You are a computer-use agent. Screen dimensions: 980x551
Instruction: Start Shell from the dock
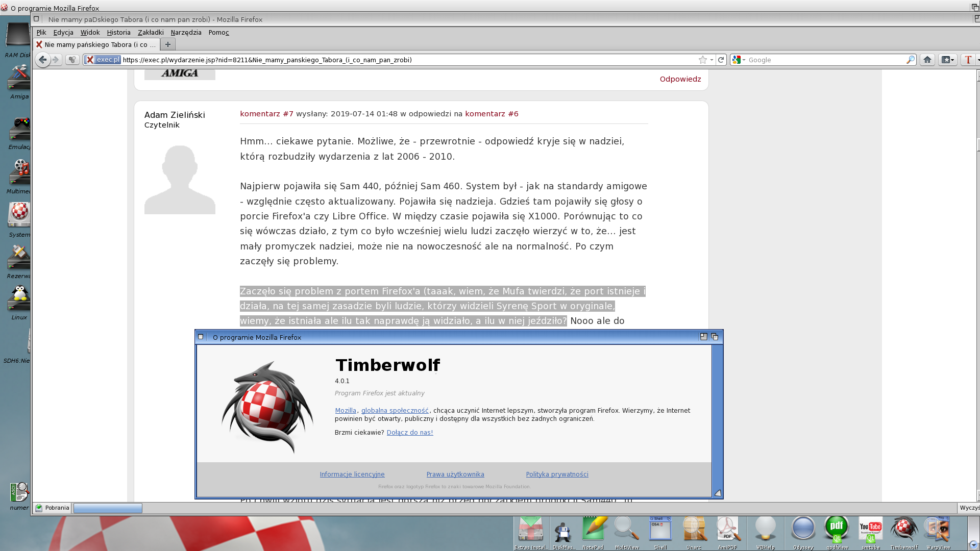[660, 533]
